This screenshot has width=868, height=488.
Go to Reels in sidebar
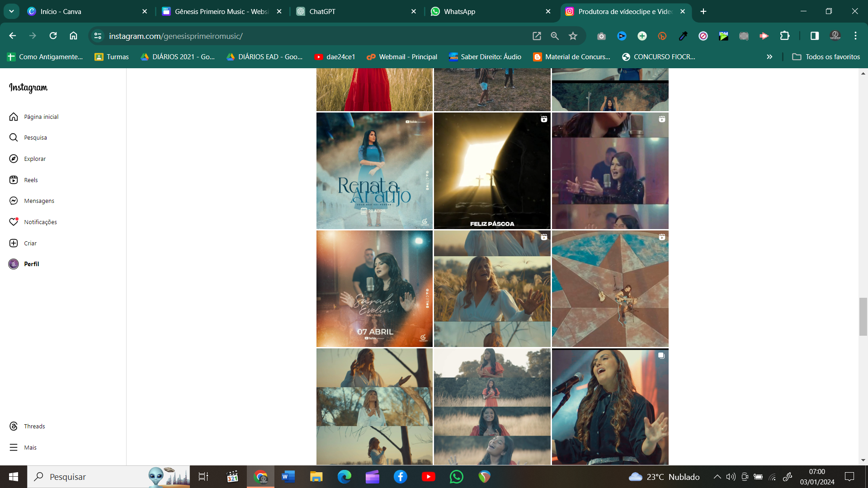tap(14, 180)
